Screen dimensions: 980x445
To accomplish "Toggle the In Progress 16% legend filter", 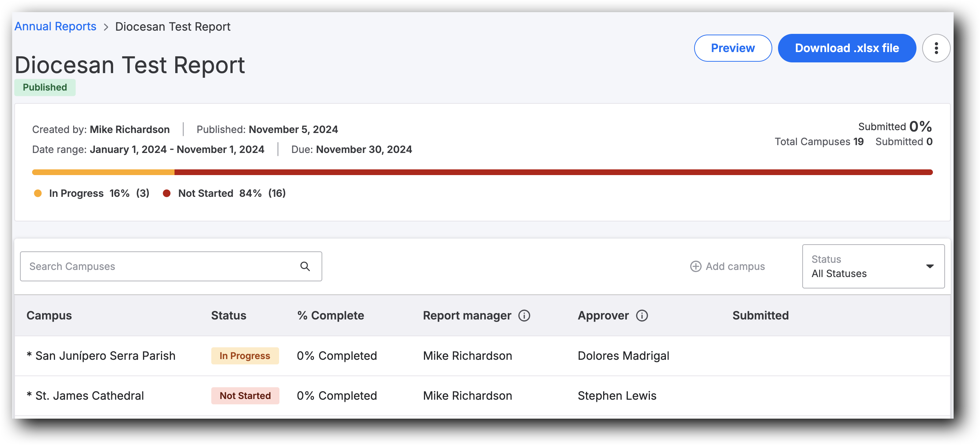I will [91, 193].
